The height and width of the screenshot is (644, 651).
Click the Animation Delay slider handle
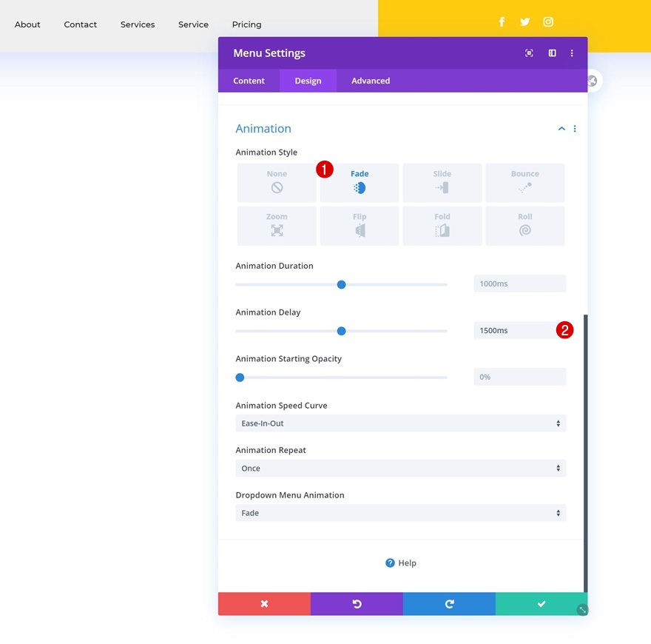[341, 331]
